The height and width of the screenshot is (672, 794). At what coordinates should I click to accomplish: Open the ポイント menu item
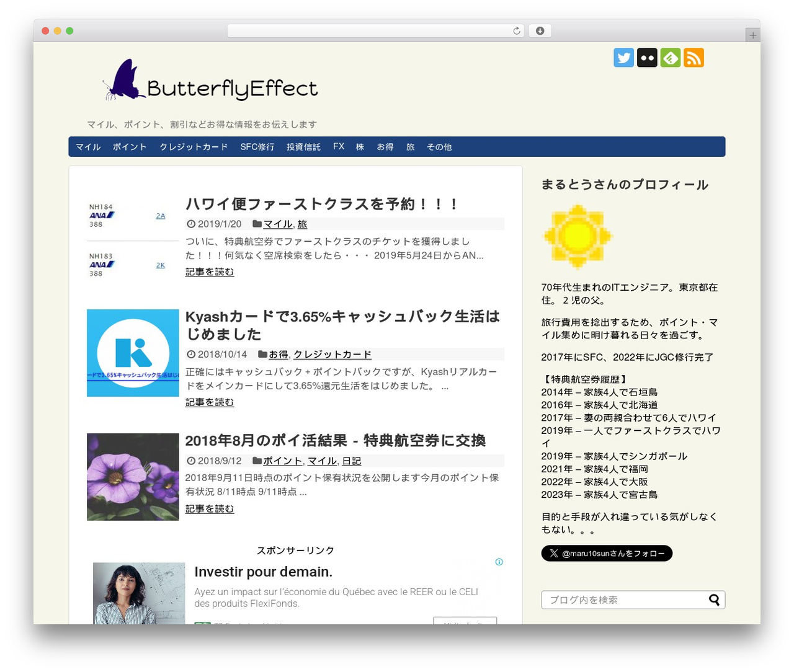(x=130, y=147)
